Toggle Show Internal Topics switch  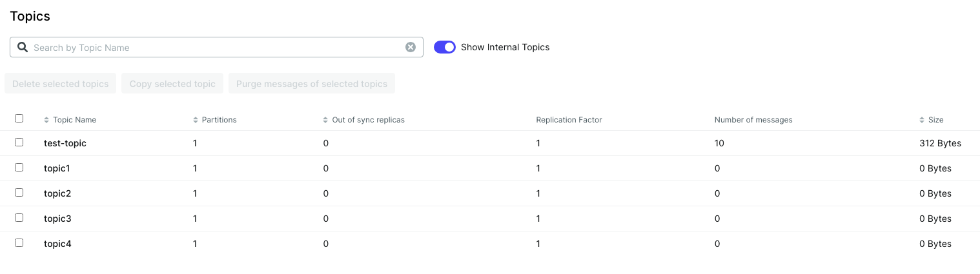pos(445,47)
